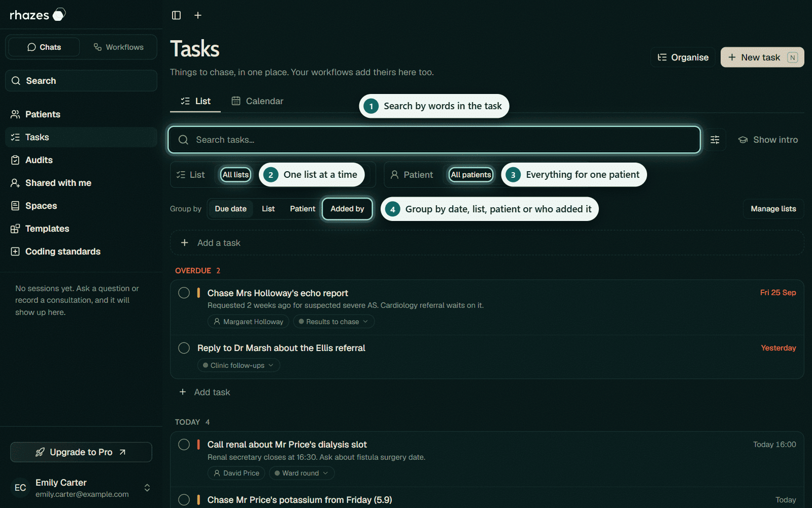Click the TODAY section header
This screenshot has height=508, width=812.
coord(192,422)
